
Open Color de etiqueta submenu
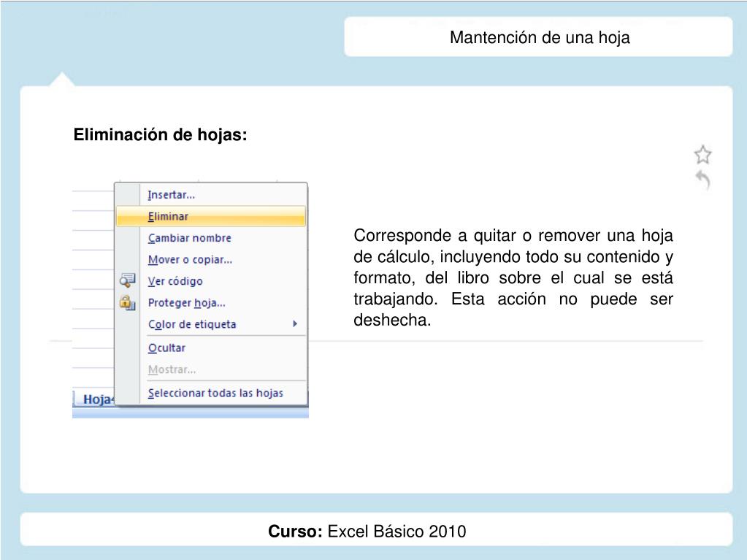(211, 324)
